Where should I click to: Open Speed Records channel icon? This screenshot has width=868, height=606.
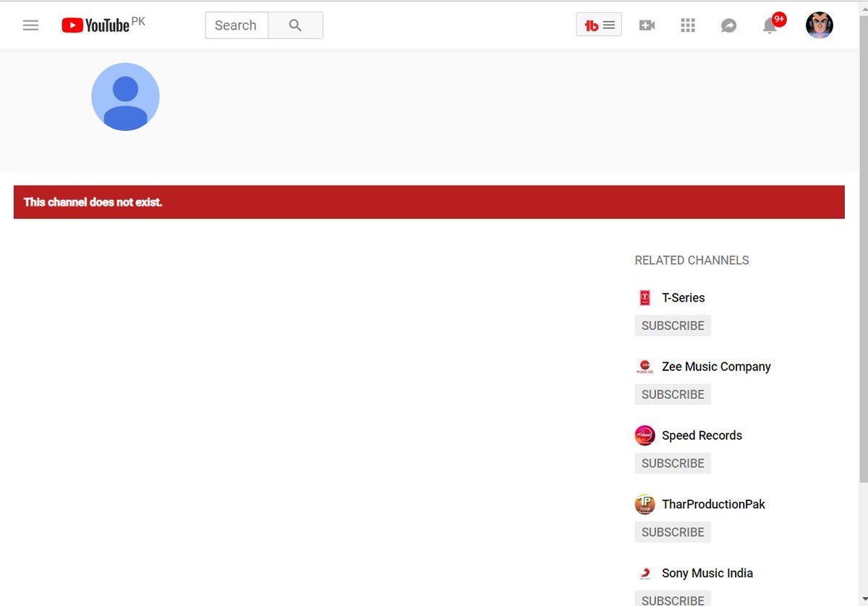click(644, 435)
